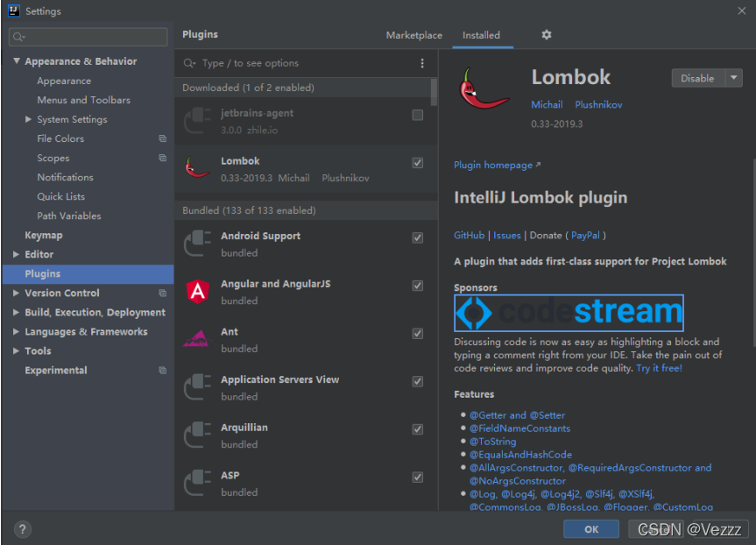Image resolution: width=756 pixels, height=545 pixels.
Task: Click the Lombok chili pepper icon in the list
Action: [198, 168]
